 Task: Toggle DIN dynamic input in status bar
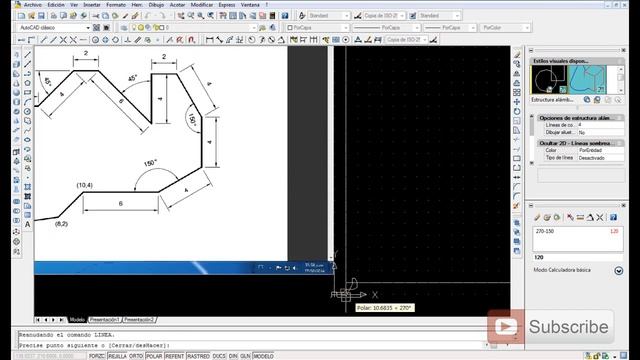click(233, 356)
